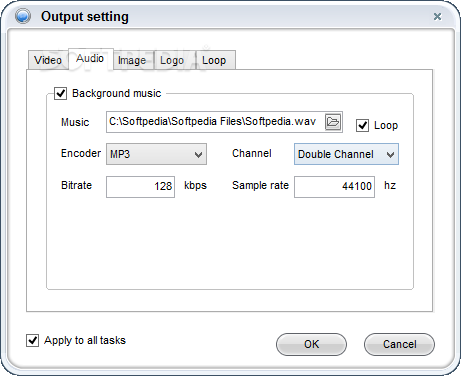
Task: Click the Output setting title bar
Action: coord(230,16)
